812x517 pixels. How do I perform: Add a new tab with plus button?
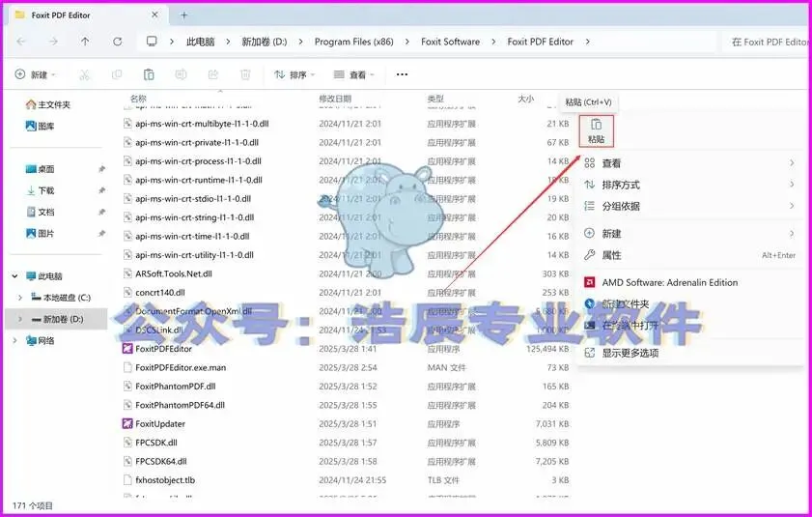click(x=183, y=15)
